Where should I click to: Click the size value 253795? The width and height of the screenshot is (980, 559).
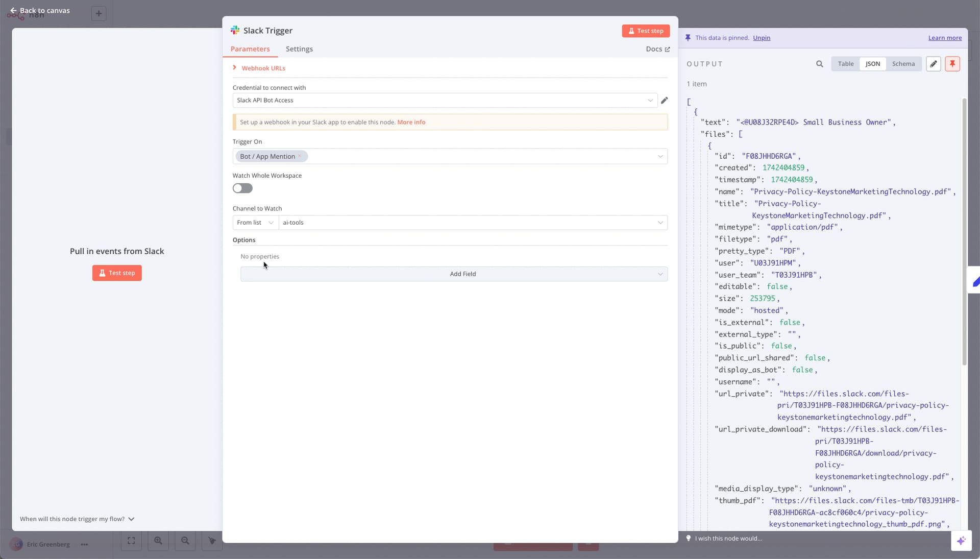click(x=762, y=298)
